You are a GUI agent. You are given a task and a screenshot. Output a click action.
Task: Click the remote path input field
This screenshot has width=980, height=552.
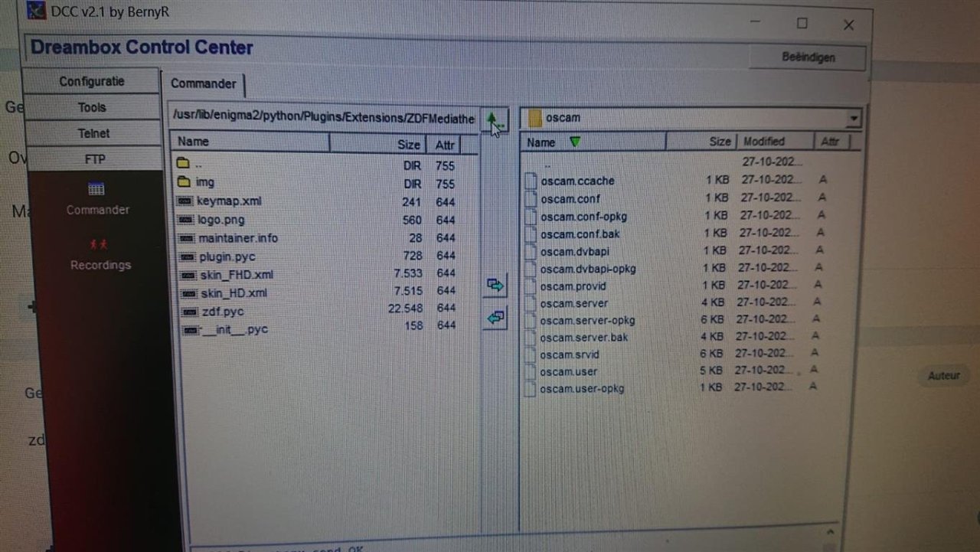[325, 118]
